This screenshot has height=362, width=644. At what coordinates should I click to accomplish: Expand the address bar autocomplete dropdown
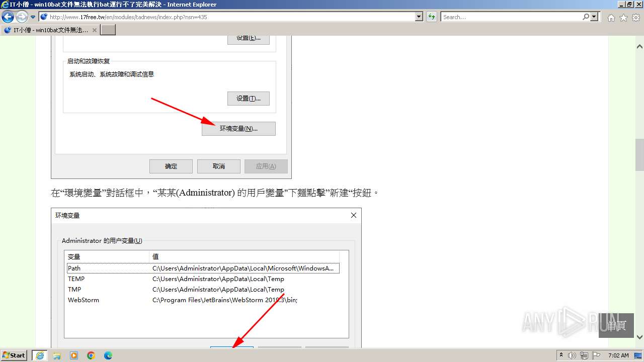(419, 17)
